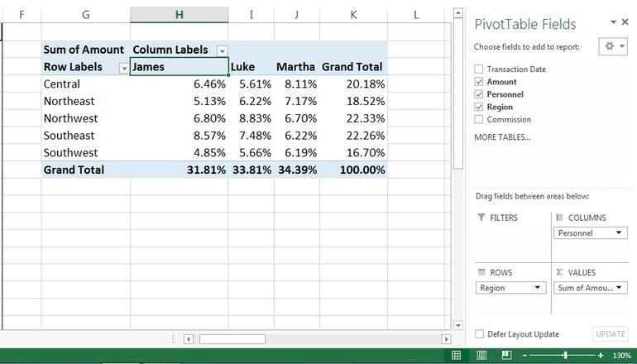Open the PivotTable Fields gear tools menu

pos(613,46)
